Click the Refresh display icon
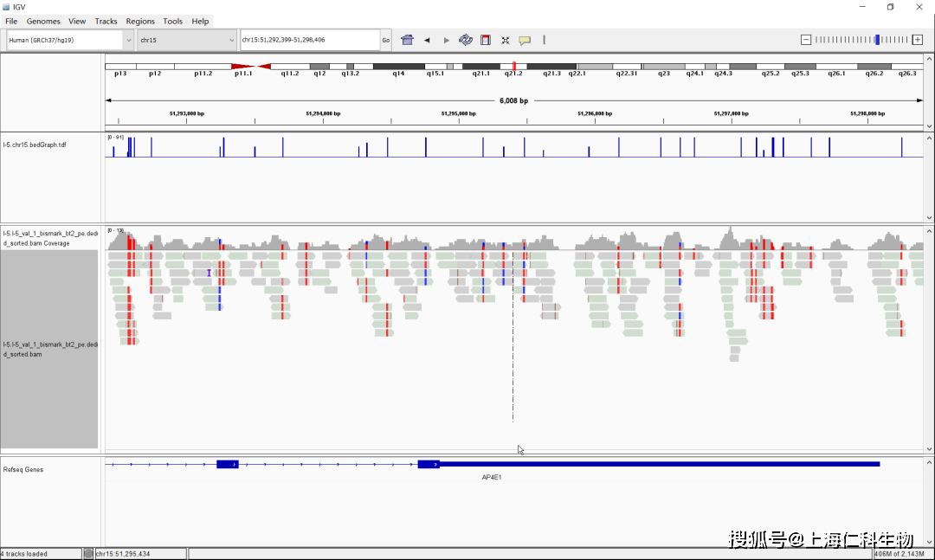Image resolution: width=935 pixels, height=560 pixels. coord(466,40)
